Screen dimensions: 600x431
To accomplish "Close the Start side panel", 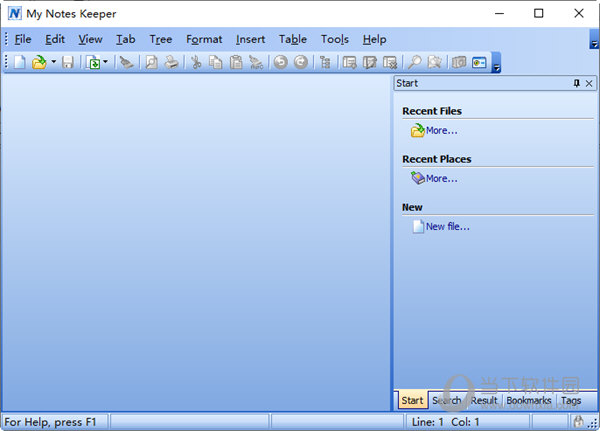I will [x=589, y=83].
